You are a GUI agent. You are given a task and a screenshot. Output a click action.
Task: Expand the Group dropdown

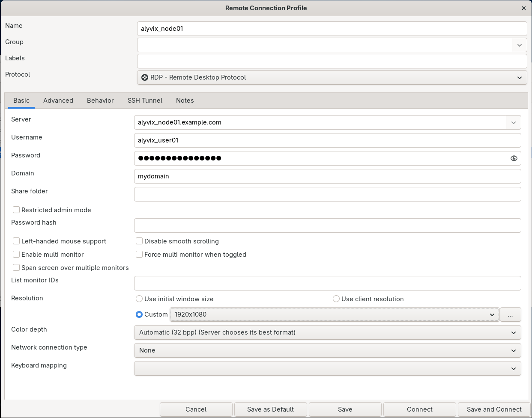coord(519,44)
